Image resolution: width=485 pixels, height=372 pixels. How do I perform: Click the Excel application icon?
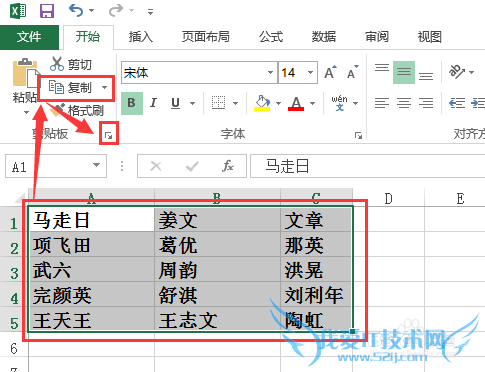pos(18,11)
